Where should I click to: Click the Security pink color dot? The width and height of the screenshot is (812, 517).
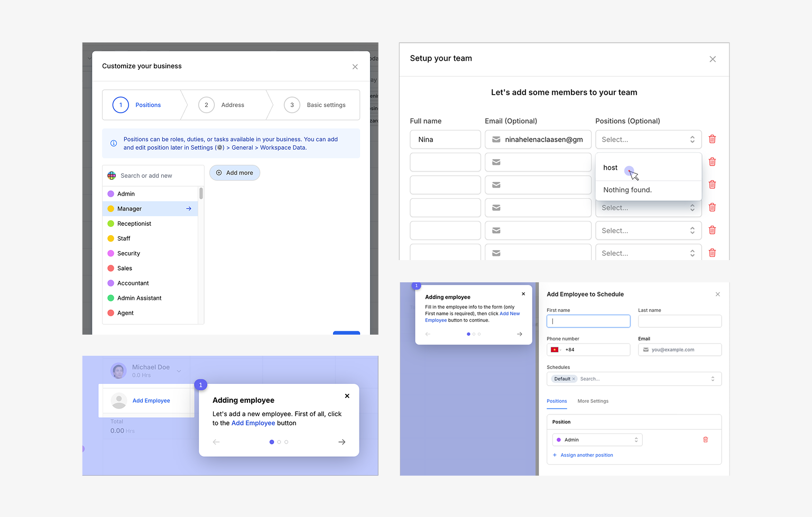111,253
